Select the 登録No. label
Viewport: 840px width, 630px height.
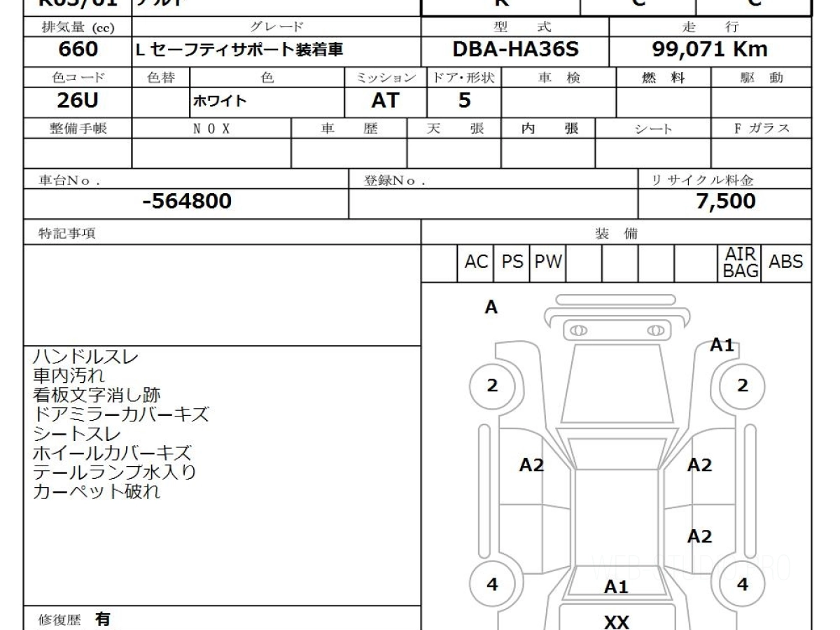pos(395,180)
